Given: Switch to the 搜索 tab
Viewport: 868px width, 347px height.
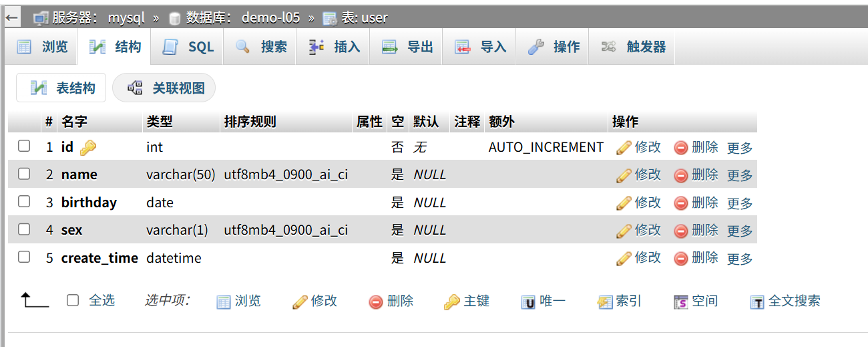Looking at the screenshot, I should click(260, 47).
